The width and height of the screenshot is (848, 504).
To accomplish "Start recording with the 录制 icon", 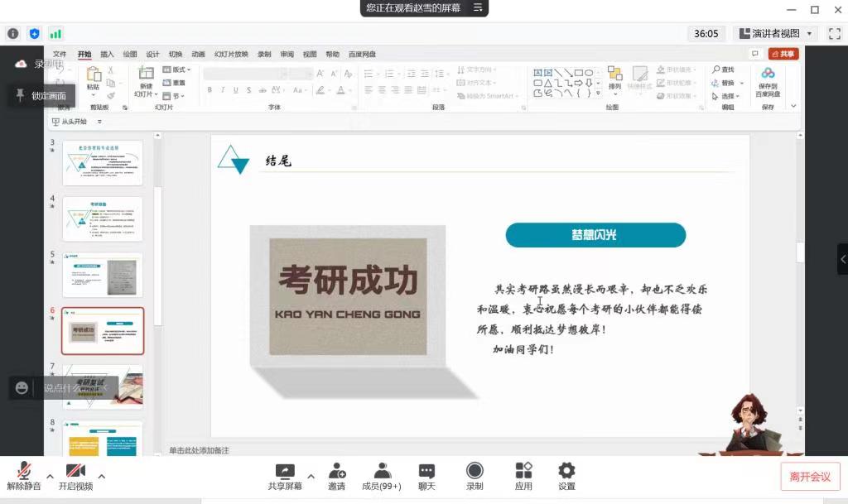I will point(475,476).
